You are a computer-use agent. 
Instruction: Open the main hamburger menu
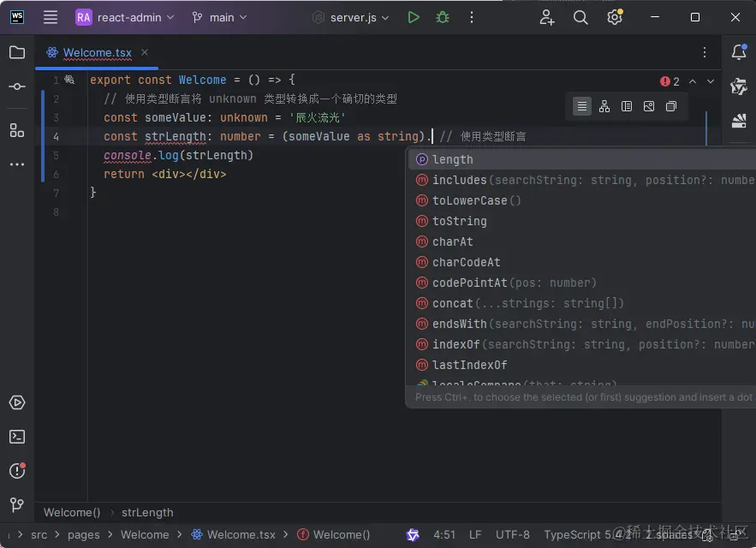tap(51, 17)
